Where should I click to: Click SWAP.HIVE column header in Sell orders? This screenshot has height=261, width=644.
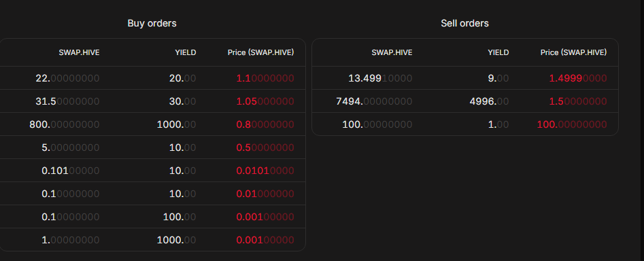(392, 52)
